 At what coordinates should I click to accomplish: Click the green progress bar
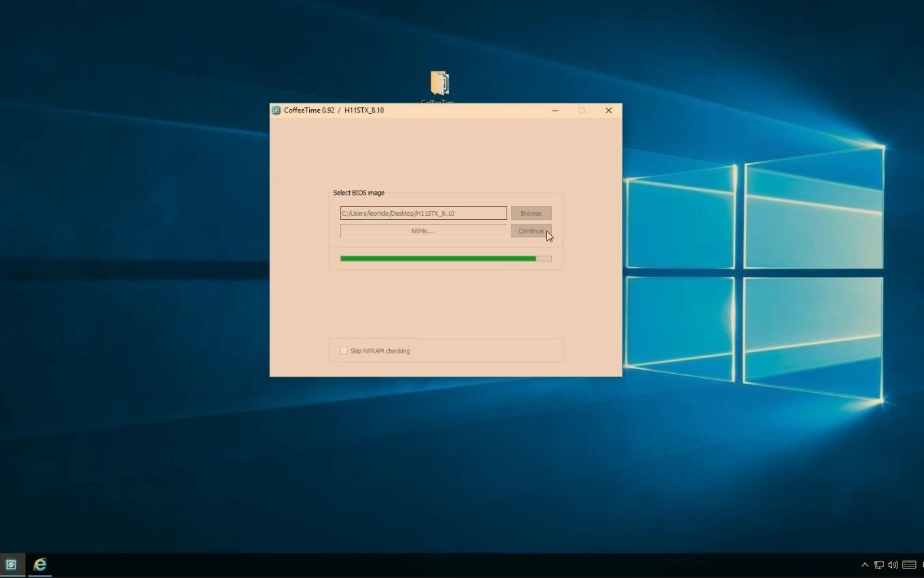445,258
